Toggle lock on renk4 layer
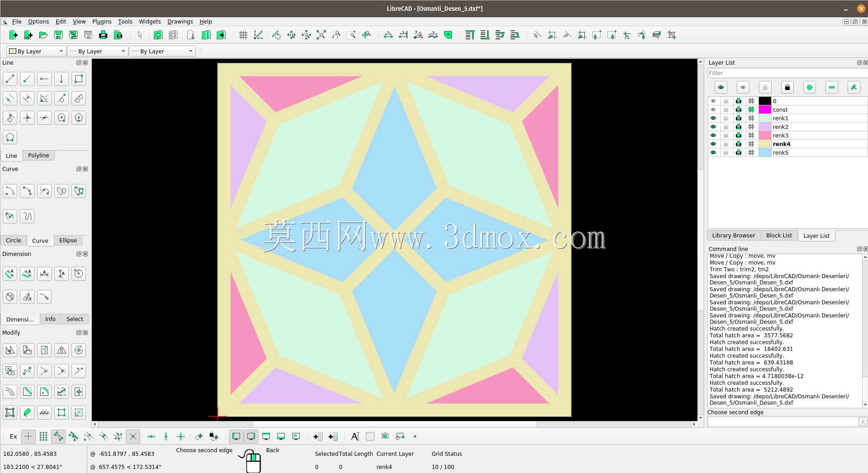 click(726, 144)
